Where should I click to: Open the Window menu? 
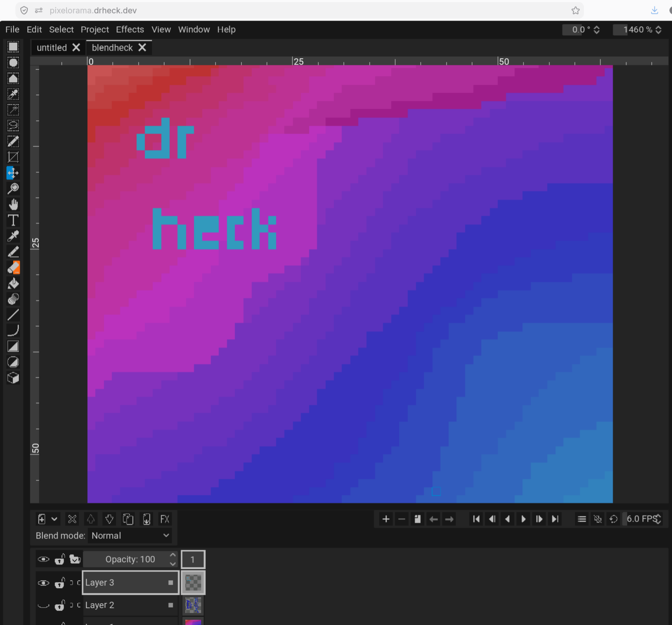tap(194, 29)
